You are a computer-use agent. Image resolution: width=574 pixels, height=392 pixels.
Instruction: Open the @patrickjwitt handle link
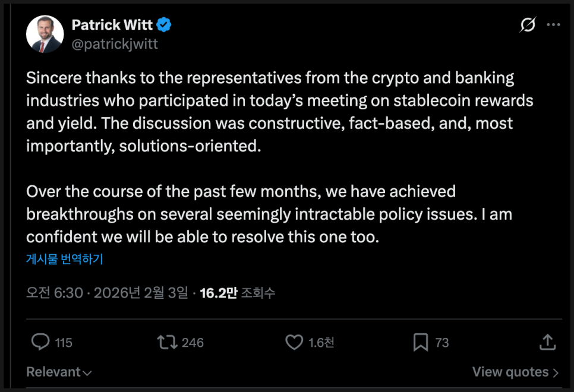[x=115, y=44]
